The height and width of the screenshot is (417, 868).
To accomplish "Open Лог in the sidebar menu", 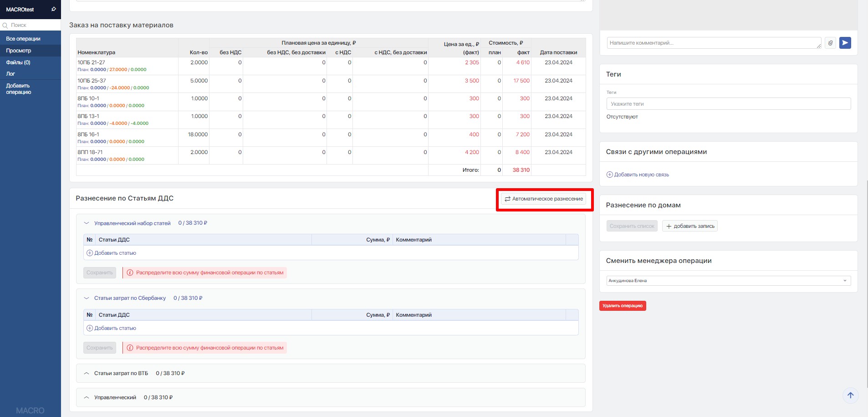I will pyautogui.click(x=10, y=74).
